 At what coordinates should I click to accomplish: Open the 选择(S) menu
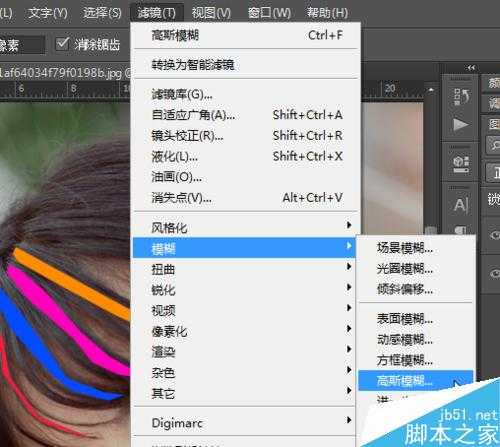pyautogui.click(x=102, y=13)
